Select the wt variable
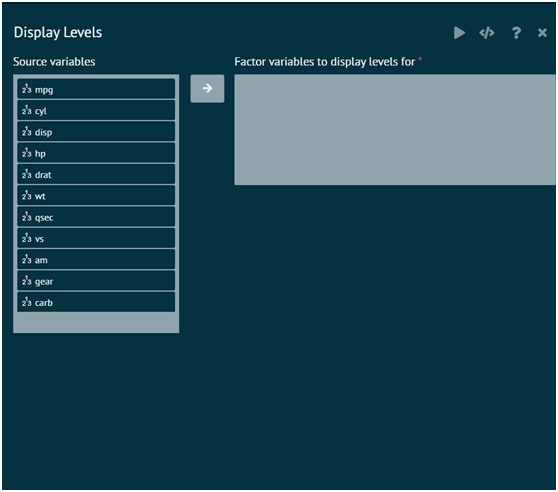The image size is (558, 492). pyautogui.click(x=96, y=196)
